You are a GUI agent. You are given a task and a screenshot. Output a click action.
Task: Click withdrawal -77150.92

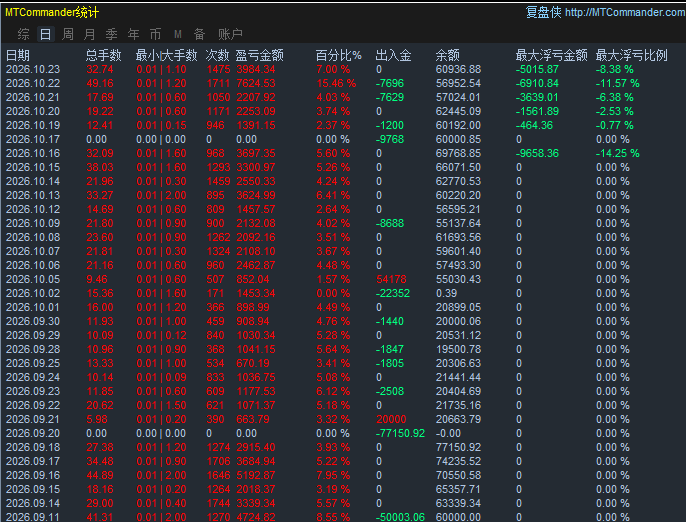tap(400, 433)
